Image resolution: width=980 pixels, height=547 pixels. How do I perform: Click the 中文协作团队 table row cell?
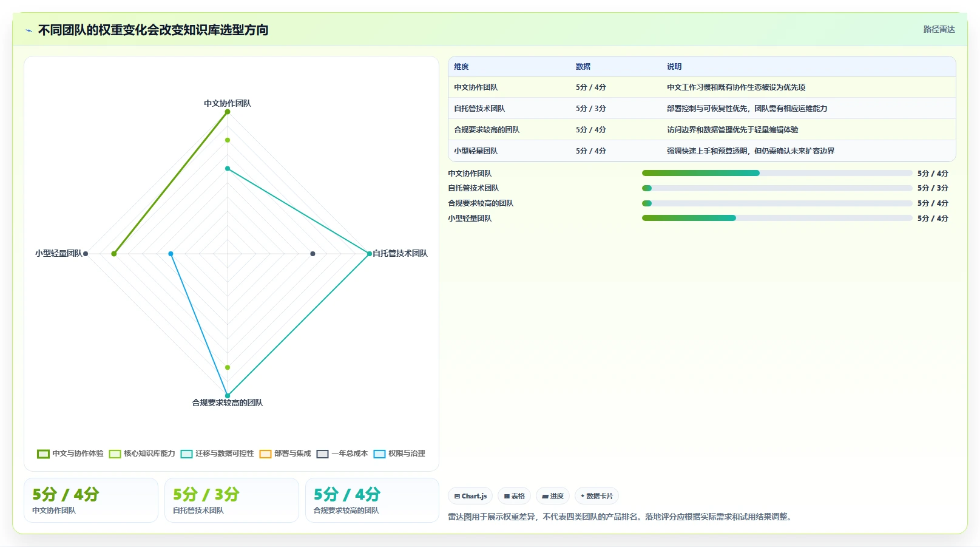(476, 87)
